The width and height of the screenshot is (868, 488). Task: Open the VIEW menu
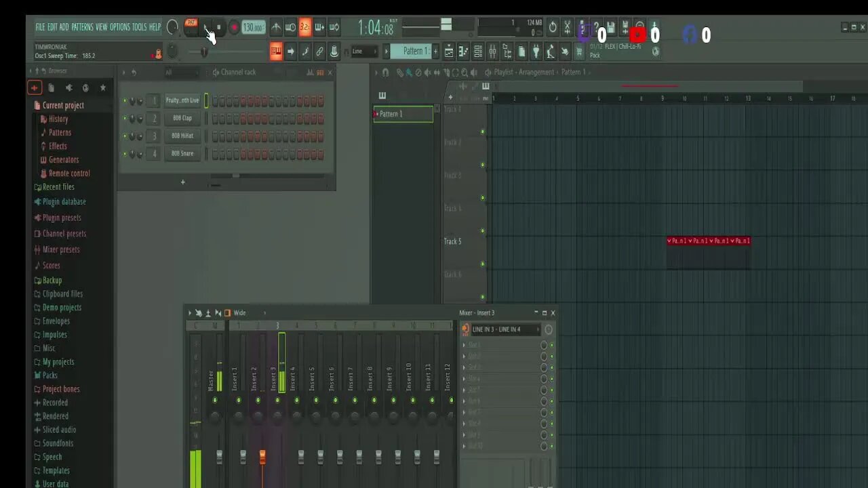(101, 27)
